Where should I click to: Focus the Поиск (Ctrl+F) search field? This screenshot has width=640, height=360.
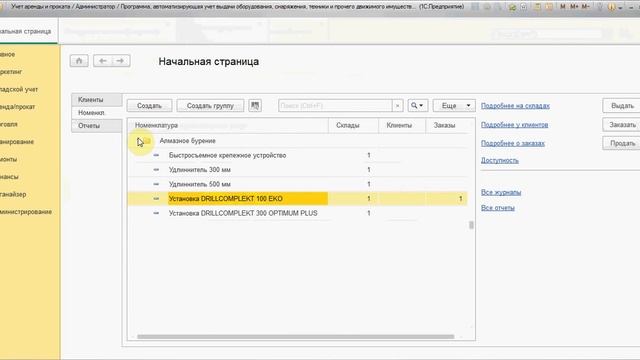335,106
